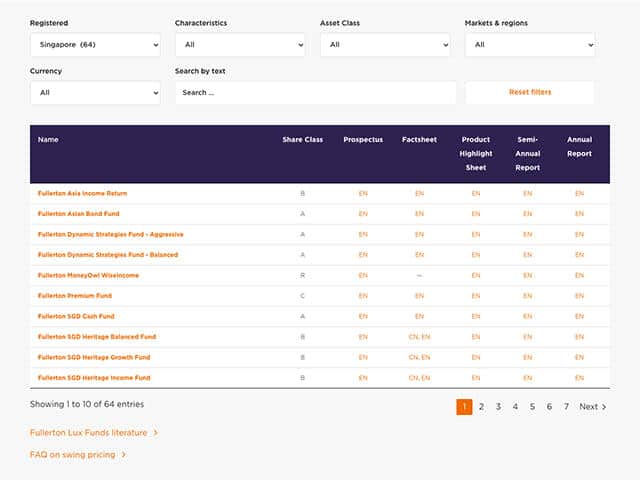Image resolution: width=640 pixels, height=480 pixels.
Task: Open the Asset Class dropdown
Action: [385, 44]
